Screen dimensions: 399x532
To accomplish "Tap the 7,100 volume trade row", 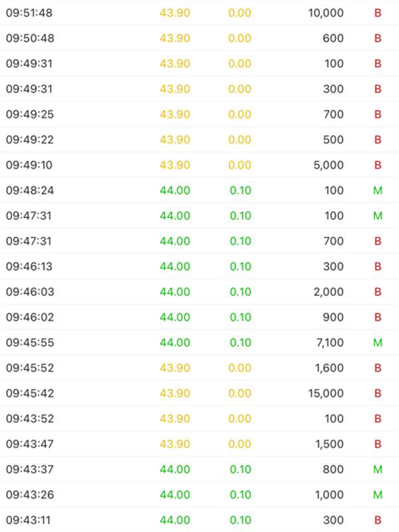I will 199,342.
